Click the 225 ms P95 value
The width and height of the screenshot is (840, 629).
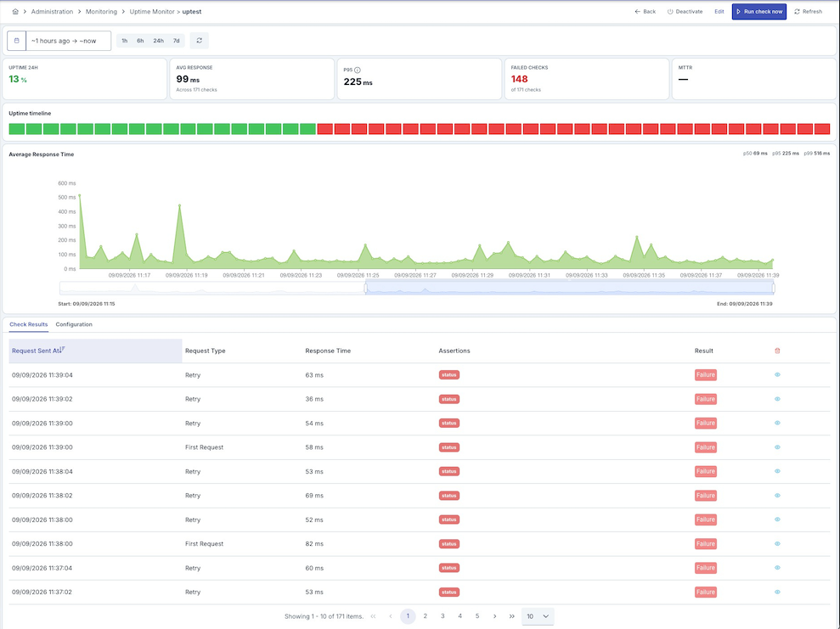[x=358, y=81]
